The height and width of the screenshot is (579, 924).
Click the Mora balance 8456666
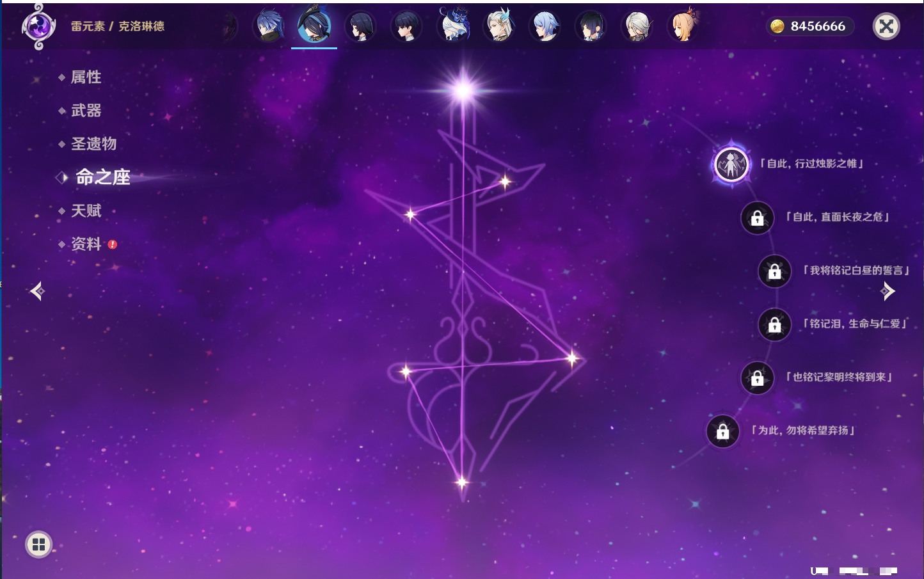point(818,26)
